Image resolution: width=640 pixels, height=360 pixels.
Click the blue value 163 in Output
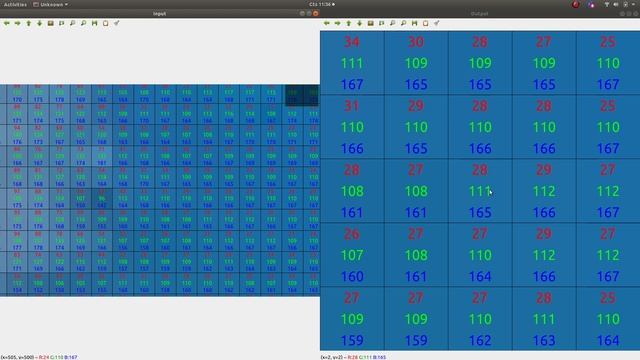[x=544, y=340]
